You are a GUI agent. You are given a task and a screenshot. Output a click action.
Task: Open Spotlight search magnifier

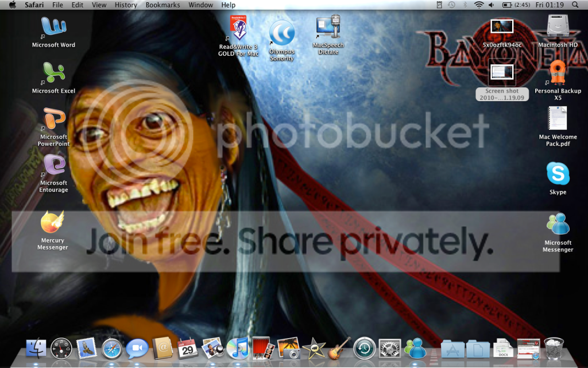click(x=575, y=5)
